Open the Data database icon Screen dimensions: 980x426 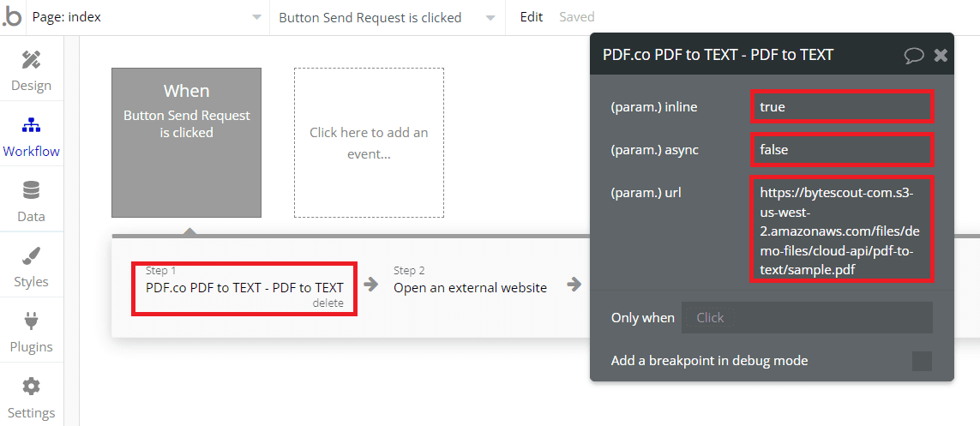tap(31, 190)
